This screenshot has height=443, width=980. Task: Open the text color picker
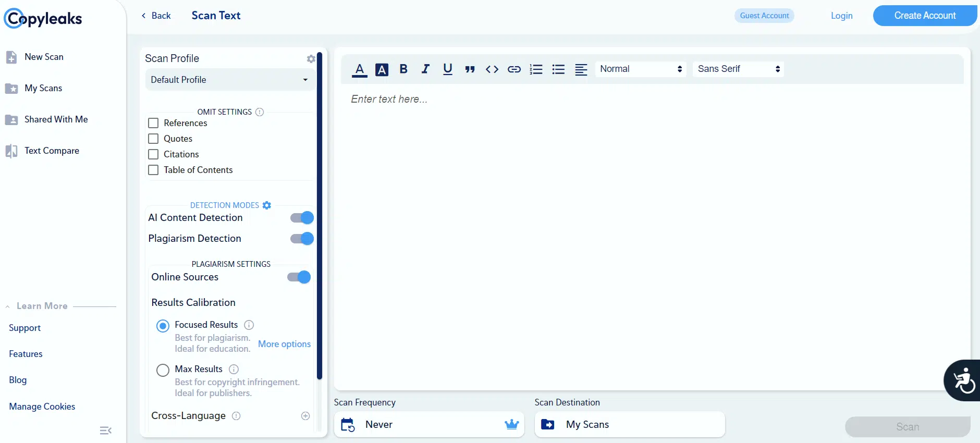[360, 69]
